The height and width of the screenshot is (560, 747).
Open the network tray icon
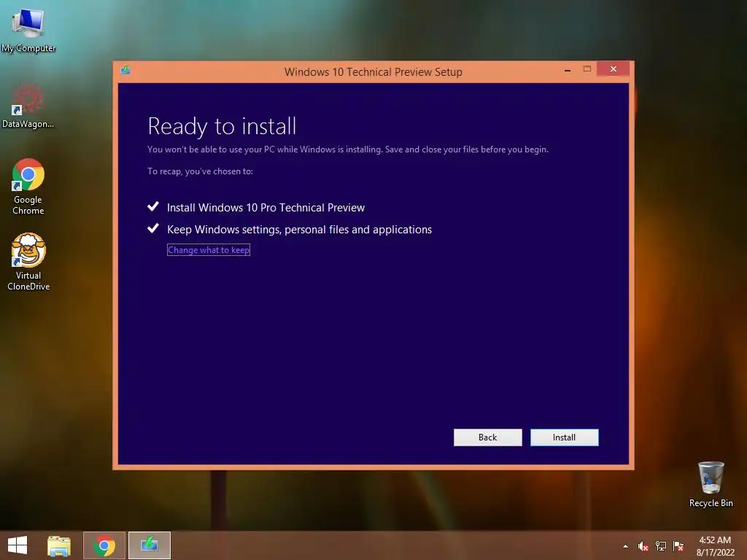pos(661,546)
